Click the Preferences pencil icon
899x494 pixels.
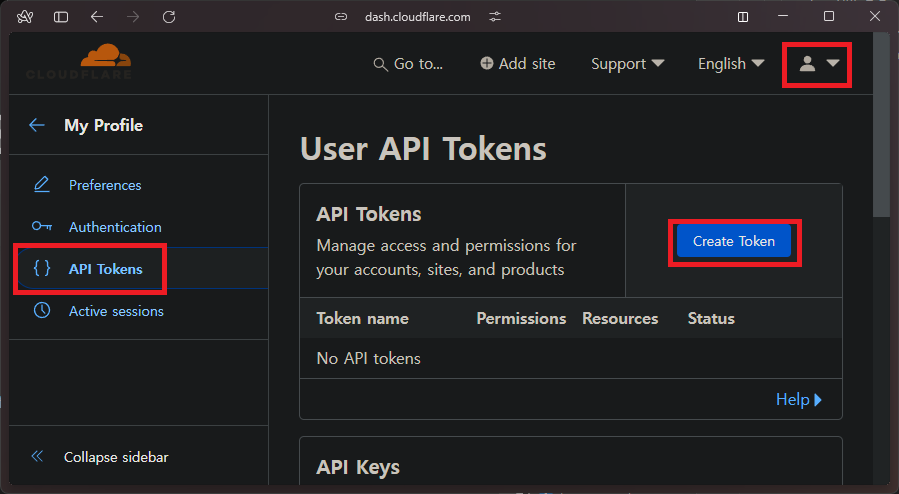(42, 185)
